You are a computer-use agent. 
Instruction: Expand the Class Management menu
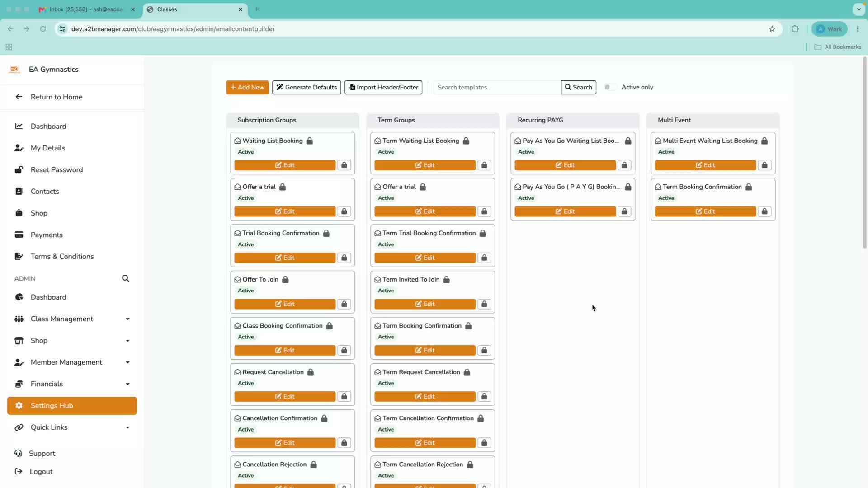(x=72, y=319)
